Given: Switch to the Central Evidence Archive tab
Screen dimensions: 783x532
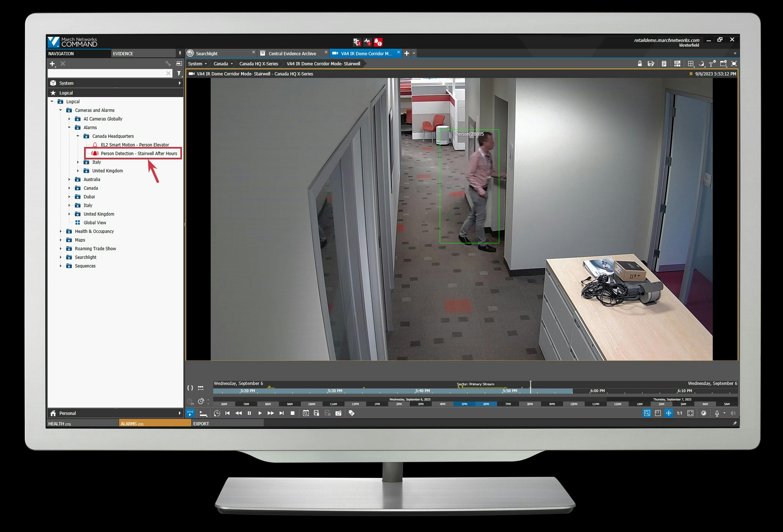Looking at the screenshot, I should click(x=292, y=54).
